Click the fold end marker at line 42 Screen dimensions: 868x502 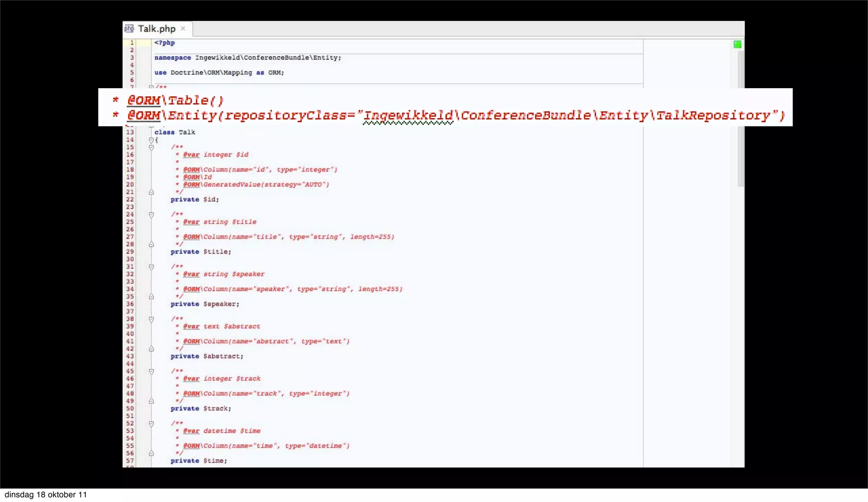click(x=151, y=349)
